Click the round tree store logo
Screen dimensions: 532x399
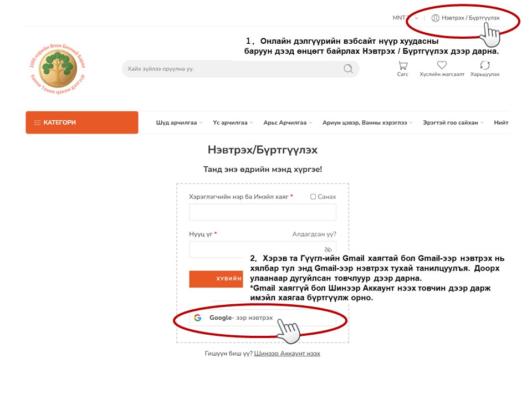coord(58,69)
